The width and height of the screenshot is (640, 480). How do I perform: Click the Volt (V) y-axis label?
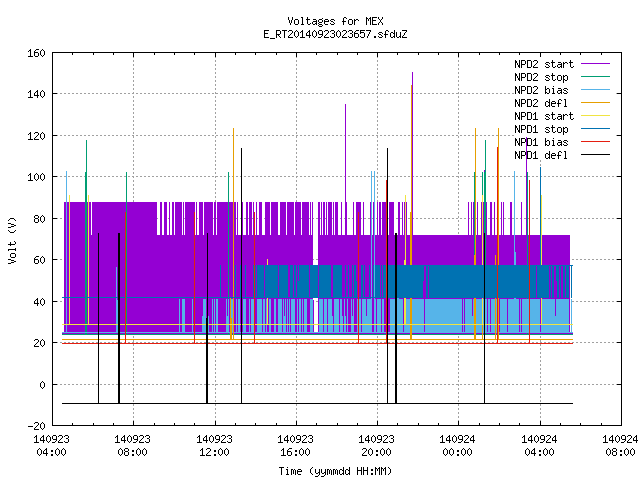pyautogui.click(x=13, y=241)
